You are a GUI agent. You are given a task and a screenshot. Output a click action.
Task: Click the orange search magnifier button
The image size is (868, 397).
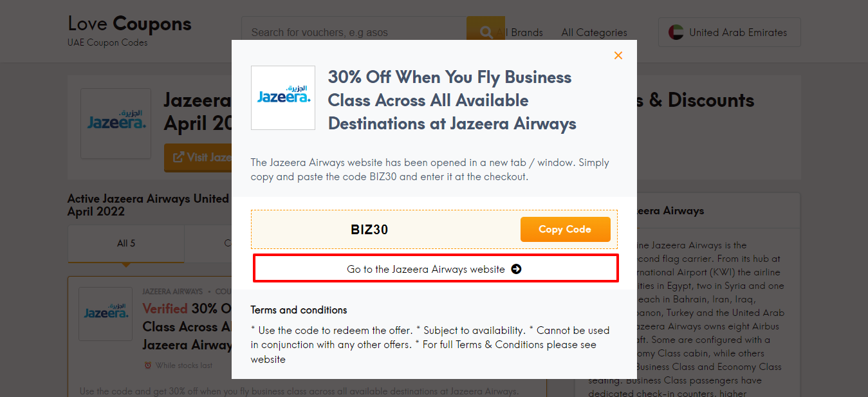486,32
